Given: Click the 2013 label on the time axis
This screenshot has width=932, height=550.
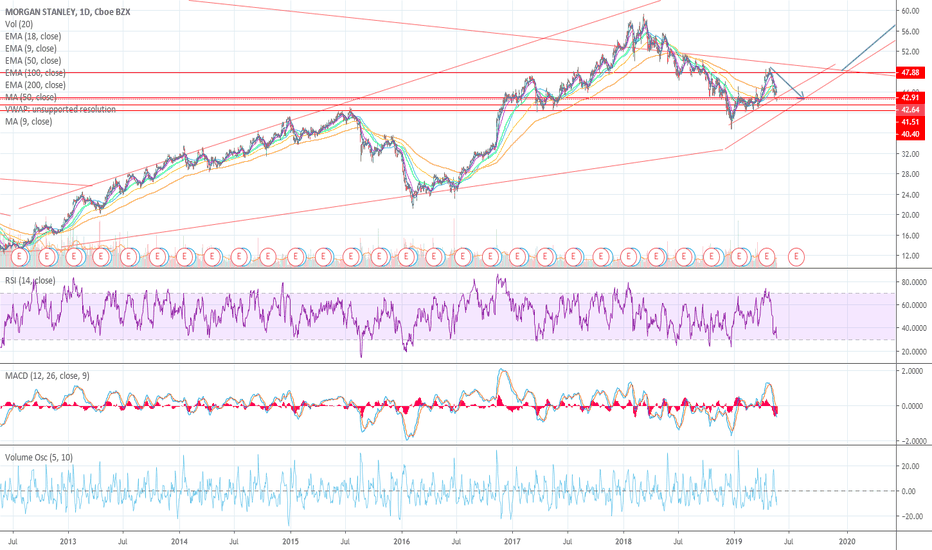Looking at the screenshot, I should tap(68, 542).
